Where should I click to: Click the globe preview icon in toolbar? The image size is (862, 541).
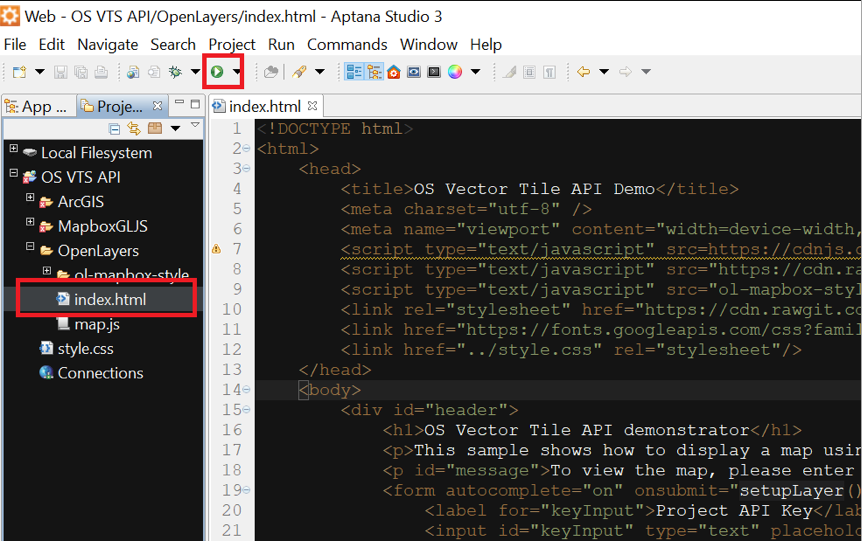pos(133,72)
